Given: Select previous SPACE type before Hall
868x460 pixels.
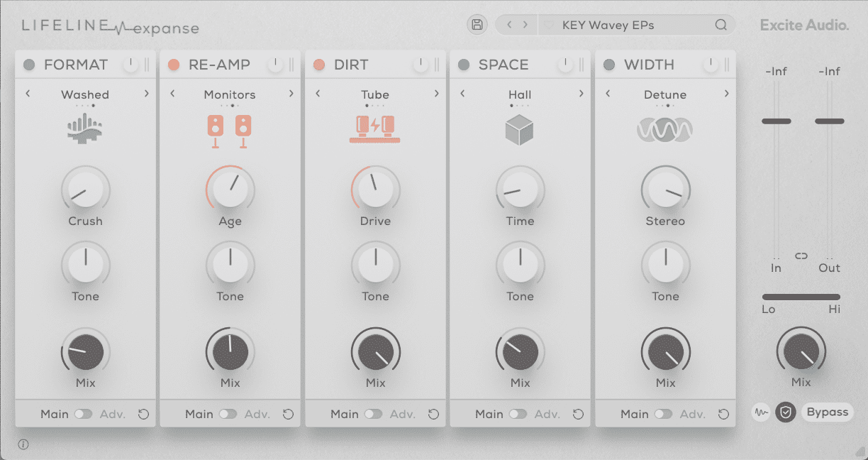Looking at the screenshot, I should pyautogui.click(x=462, y=93).
